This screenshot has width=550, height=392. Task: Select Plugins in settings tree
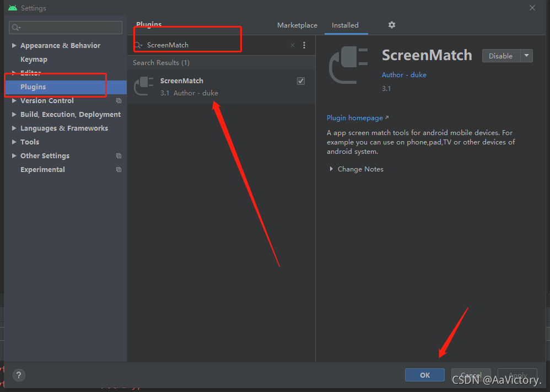coord(66,87)
